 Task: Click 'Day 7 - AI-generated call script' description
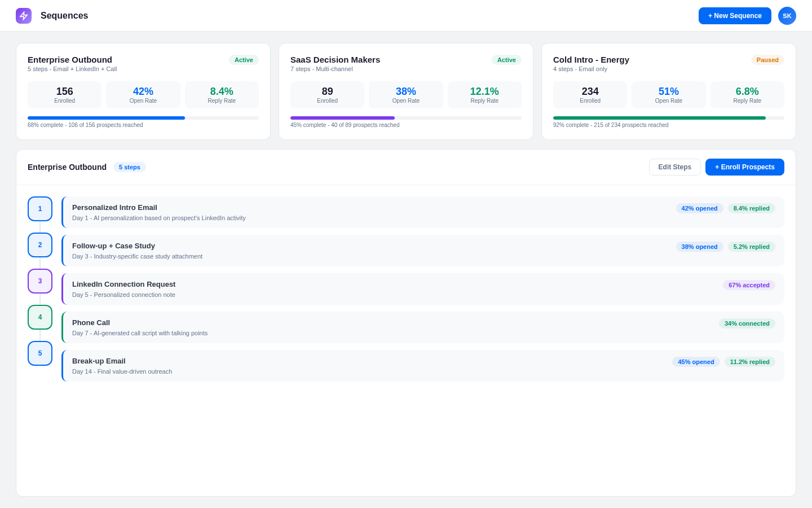(140, 333)
